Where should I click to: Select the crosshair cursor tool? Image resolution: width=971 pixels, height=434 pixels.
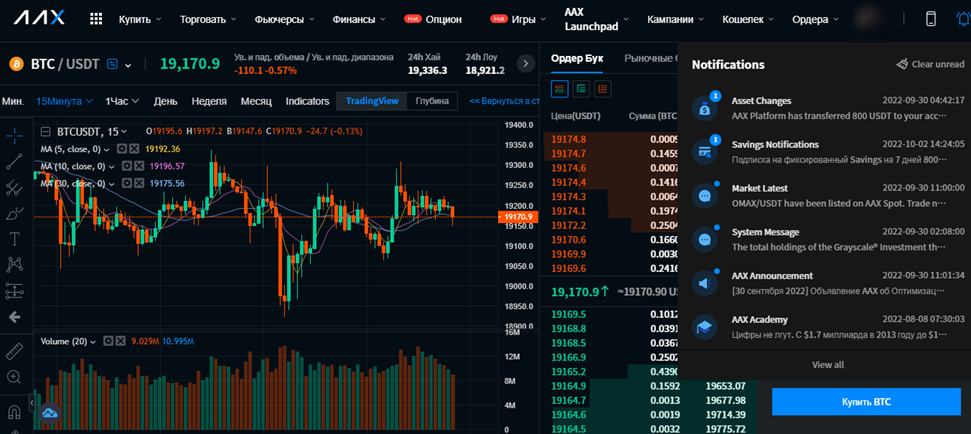coord(14,134)
